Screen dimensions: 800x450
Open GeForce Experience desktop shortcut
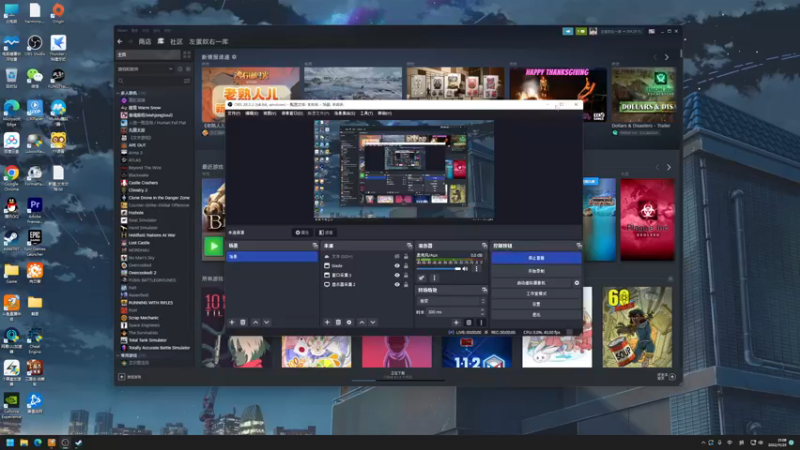11,406
